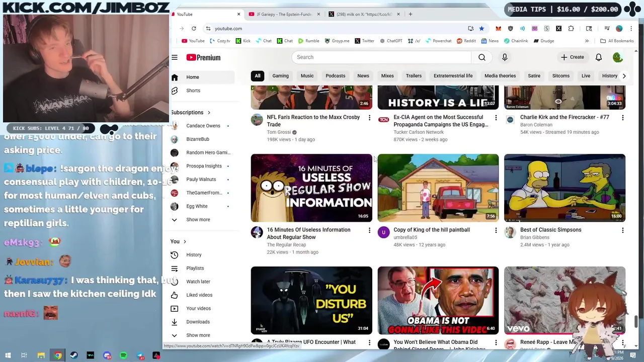Show next category chips arrow
This screenshot has height=362, width=644.
coord(624,76)
